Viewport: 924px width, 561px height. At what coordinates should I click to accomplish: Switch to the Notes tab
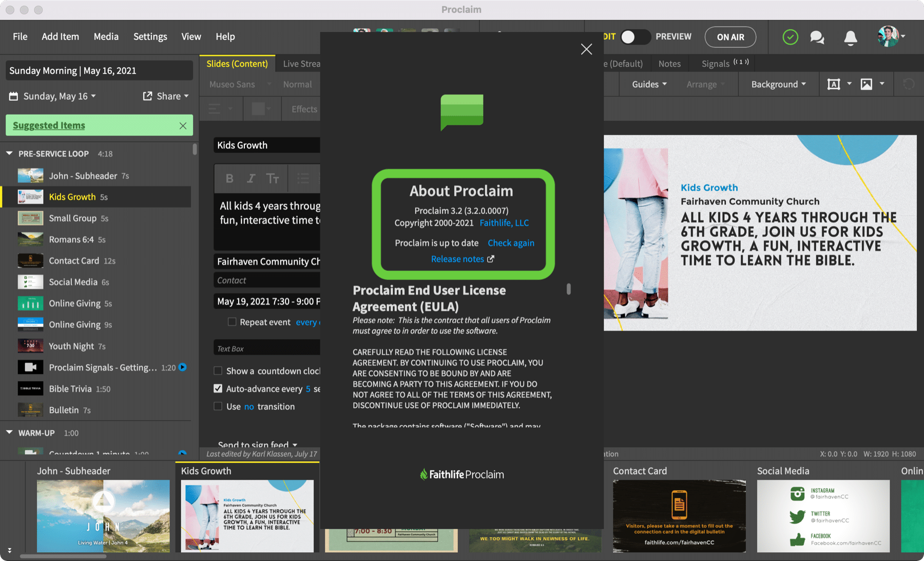(x=669, y=64)
